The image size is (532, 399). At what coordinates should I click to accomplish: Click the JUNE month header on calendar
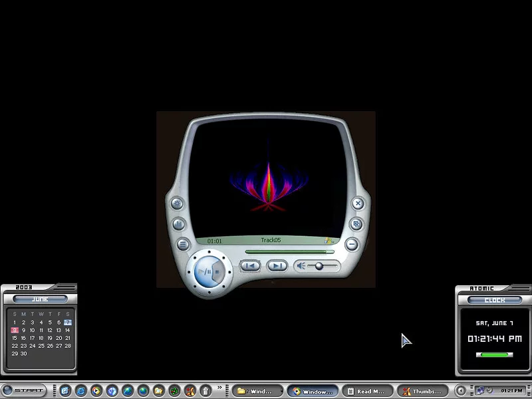[40, 299]
